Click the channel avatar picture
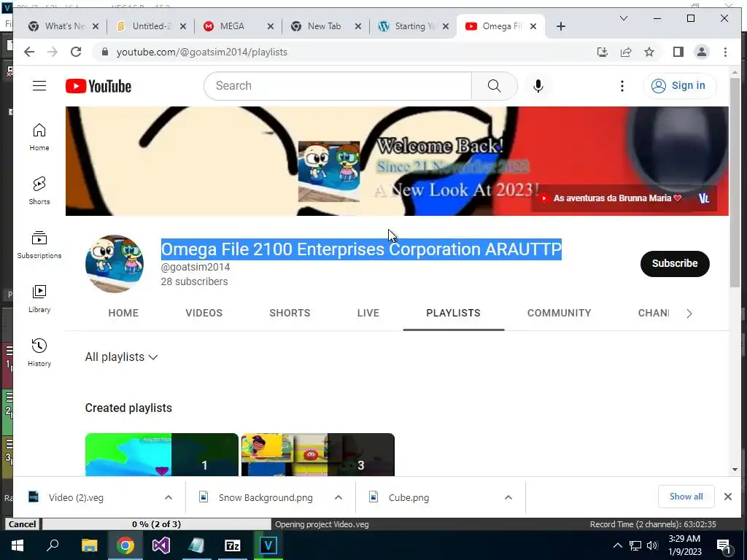Screen dimensions: 747x560 click(x=115, y=263)
